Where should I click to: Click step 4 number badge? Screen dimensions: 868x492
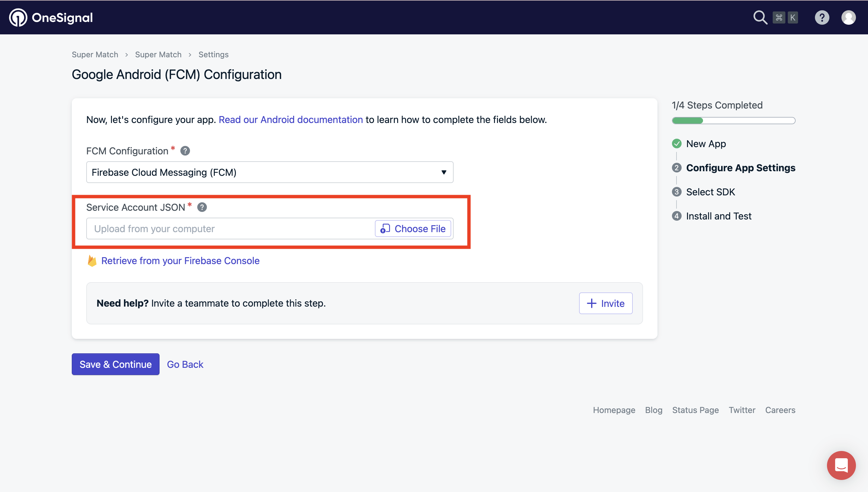(677, 216)
